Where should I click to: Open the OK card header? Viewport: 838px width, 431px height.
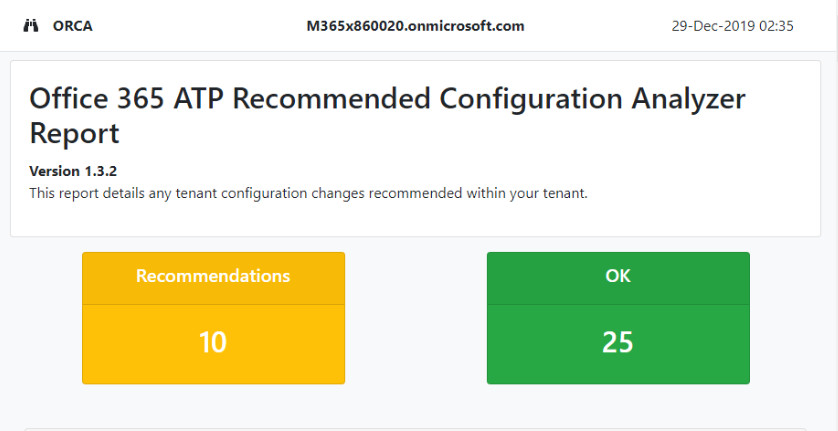618,278
